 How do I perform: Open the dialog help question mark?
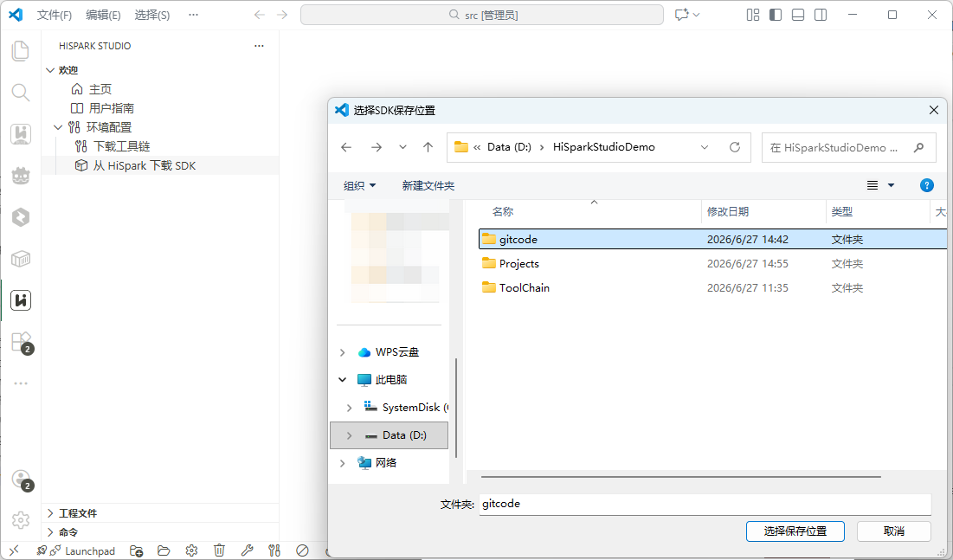tap(927, 185)
